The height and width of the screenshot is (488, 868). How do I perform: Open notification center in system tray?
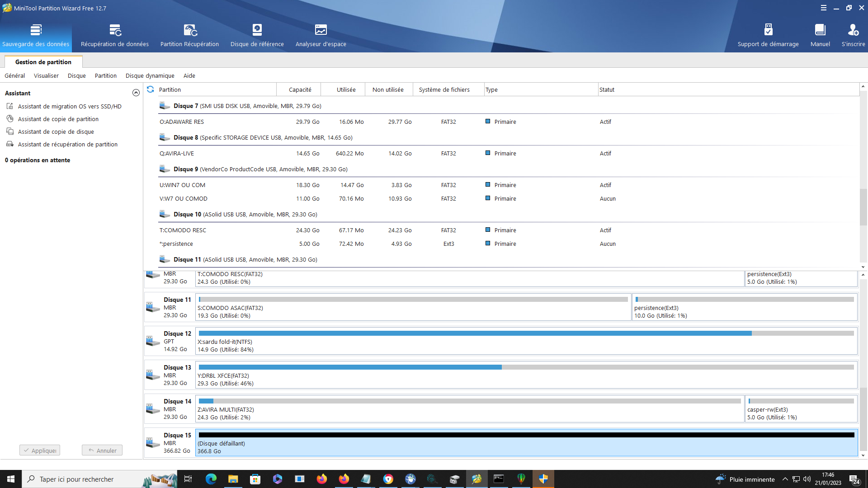pos(854,479)
